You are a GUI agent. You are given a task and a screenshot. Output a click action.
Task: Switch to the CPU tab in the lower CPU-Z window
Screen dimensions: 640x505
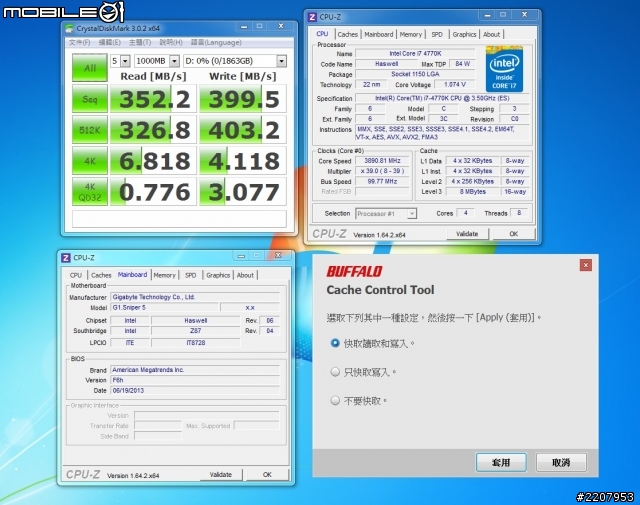click(76, 275)
